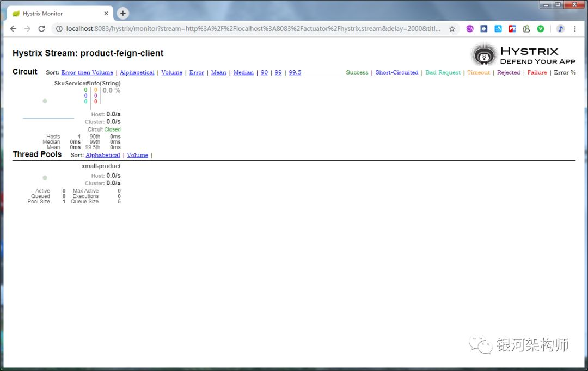
Task: Click the HYSTRIX DEFEND YOUR APP title
Action: click(538, 55)
